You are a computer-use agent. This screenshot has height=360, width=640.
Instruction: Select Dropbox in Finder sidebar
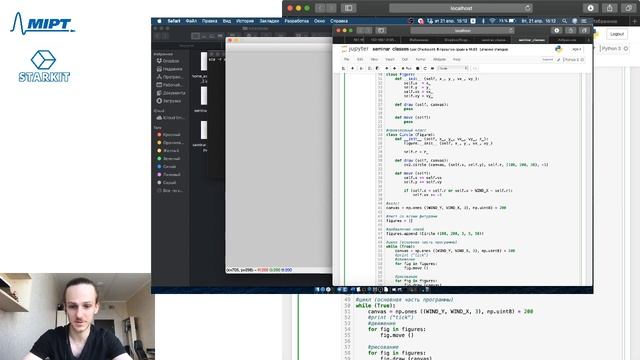[x=168, y=61]
